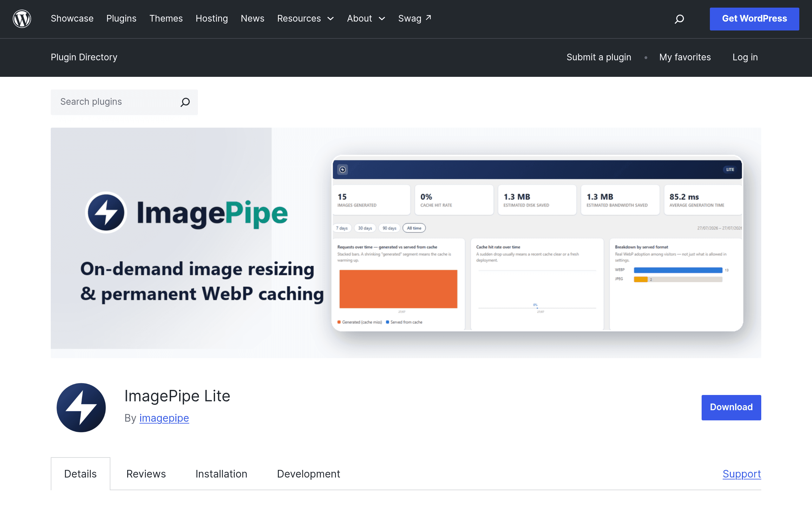The width and height of the screenshot is (812, 508).
Task: Open My favorites
Action: 685,57
